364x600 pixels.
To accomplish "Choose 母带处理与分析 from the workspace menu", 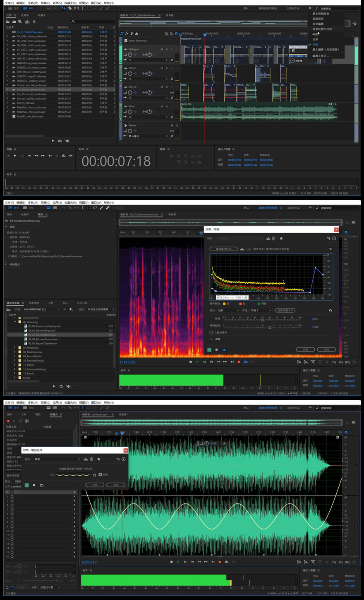I will coord(322,29).
